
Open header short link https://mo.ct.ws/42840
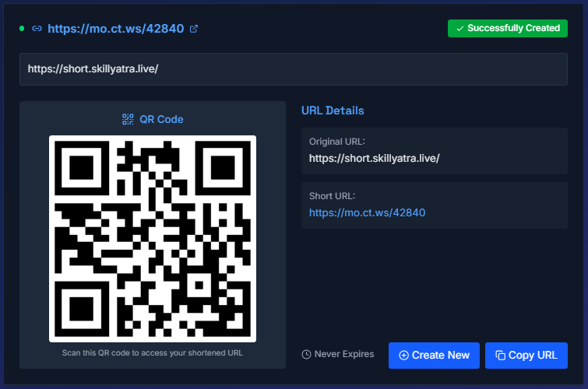click(x=116, y=29)
